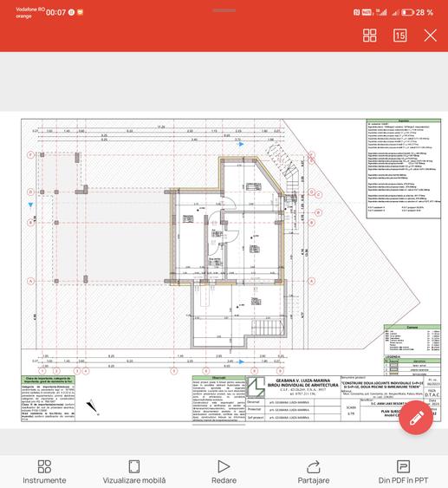
Task: Open the page number 15 indicator
Action: [x=399, y=36]
